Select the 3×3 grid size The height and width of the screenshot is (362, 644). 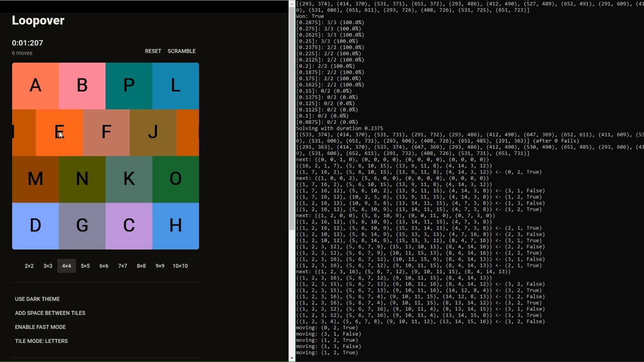point(48,266)
